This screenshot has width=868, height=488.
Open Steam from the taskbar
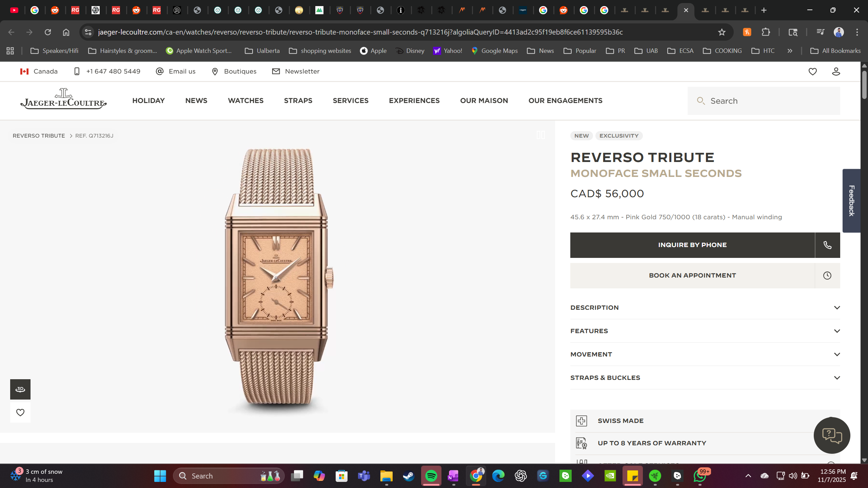pyautogui.click(x=409, y=476)
